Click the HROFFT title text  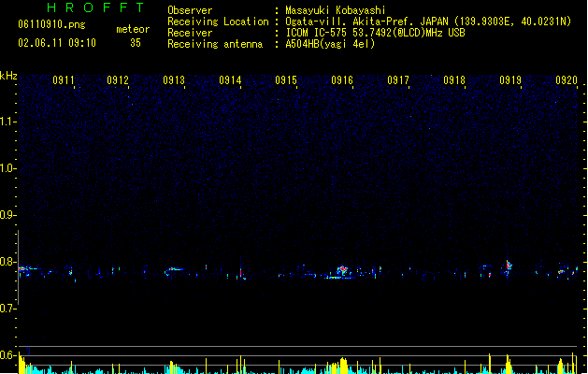coord(95,7)
